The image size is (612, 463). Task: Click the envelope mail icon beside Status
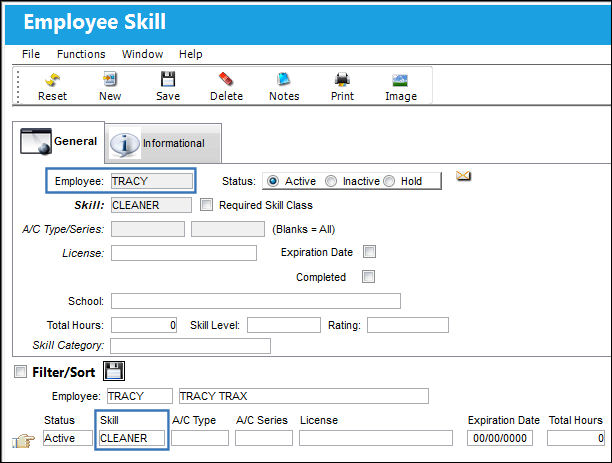[463, 176]
